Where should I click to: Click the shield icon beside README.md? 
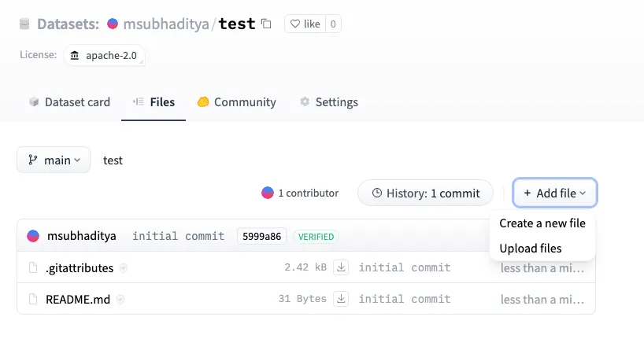click(x=120, y=300)
